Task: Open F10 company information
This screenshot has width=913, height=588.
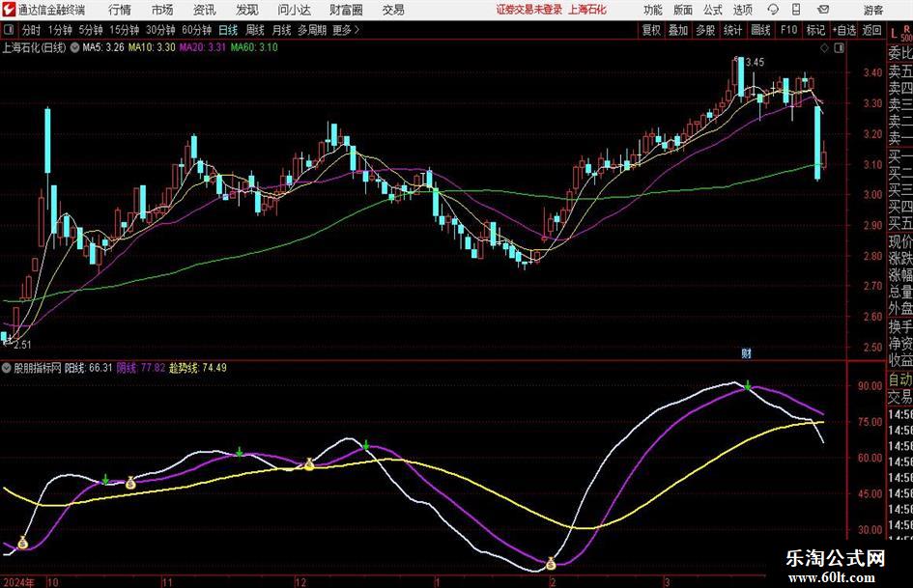Action: tap(788, 30)
